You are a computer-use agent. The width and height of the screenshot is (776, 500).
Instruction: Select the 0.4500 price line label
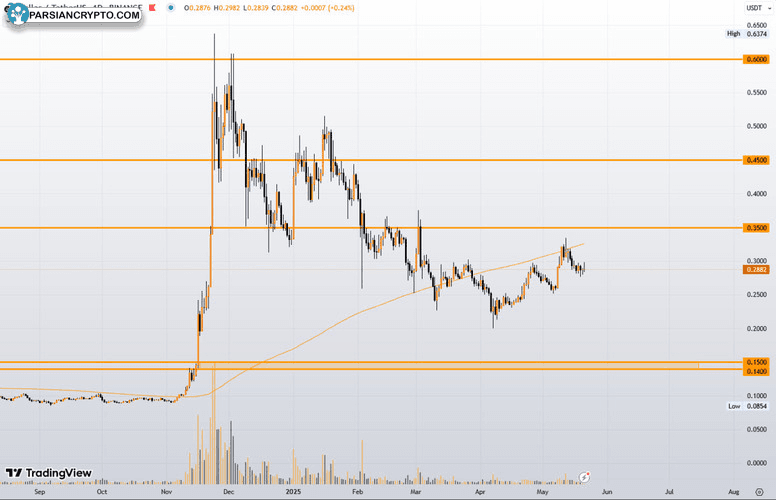coord(756,160)
